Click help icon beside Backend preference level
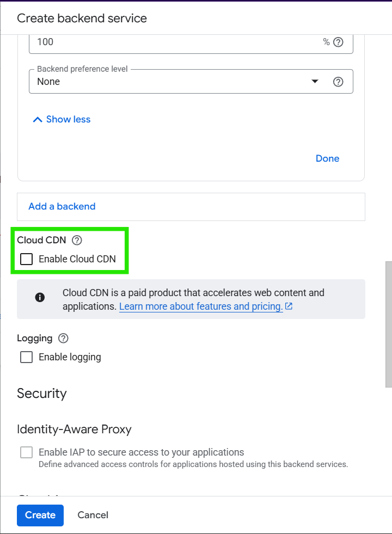 click(338, 82)
